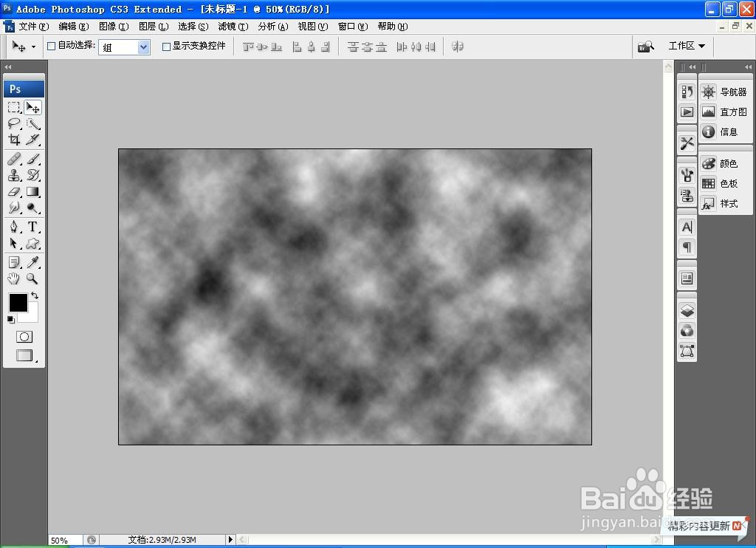Image resolution: width=756 pixels, height=548 pixels.
Task: Click the white background color swatch
Action: 31,316
